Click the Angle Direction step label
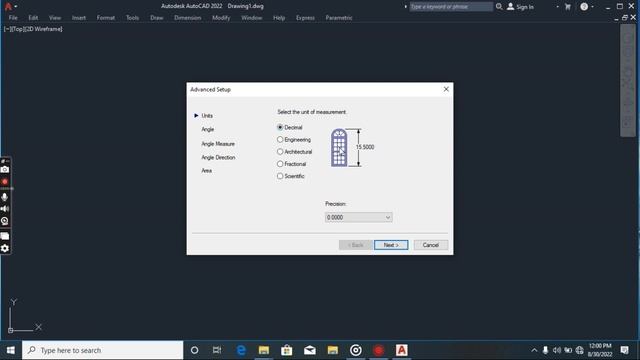640x360 pixels. [x=218, y=158]
